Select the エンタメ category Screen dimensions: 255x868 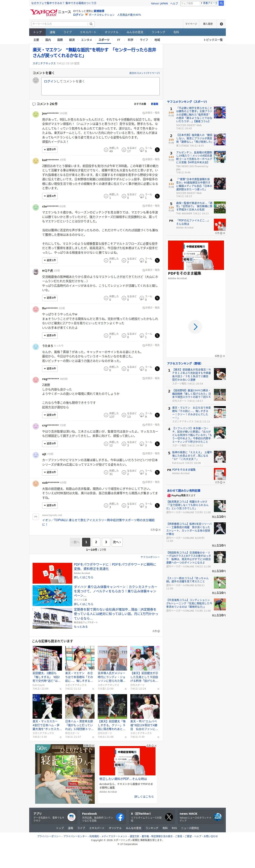point(86,40)
